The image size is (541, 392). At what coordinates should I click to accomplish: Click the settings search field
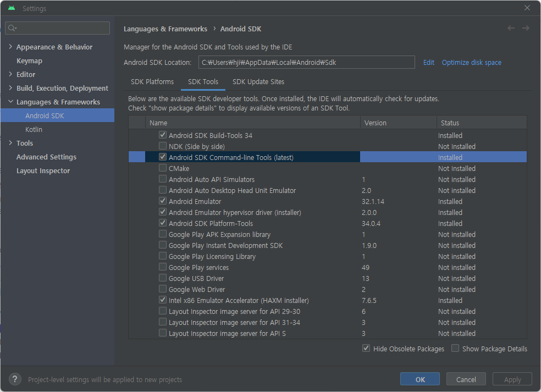[x=58, y=28]
